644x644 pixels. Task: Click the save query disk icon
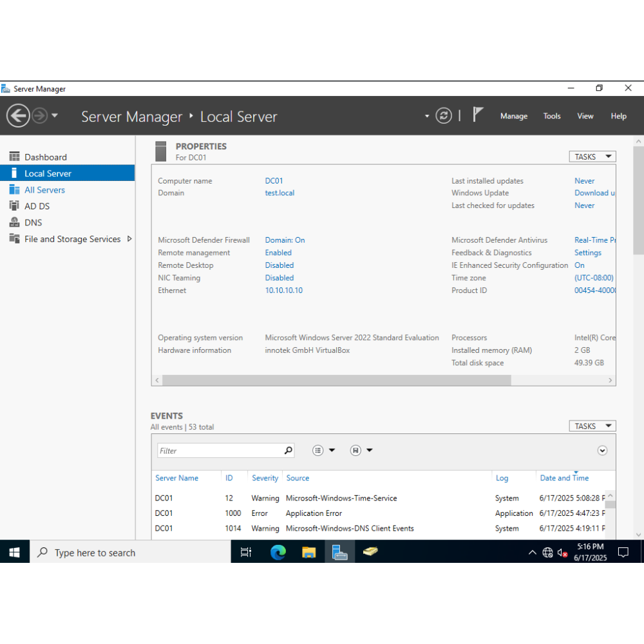355,451
